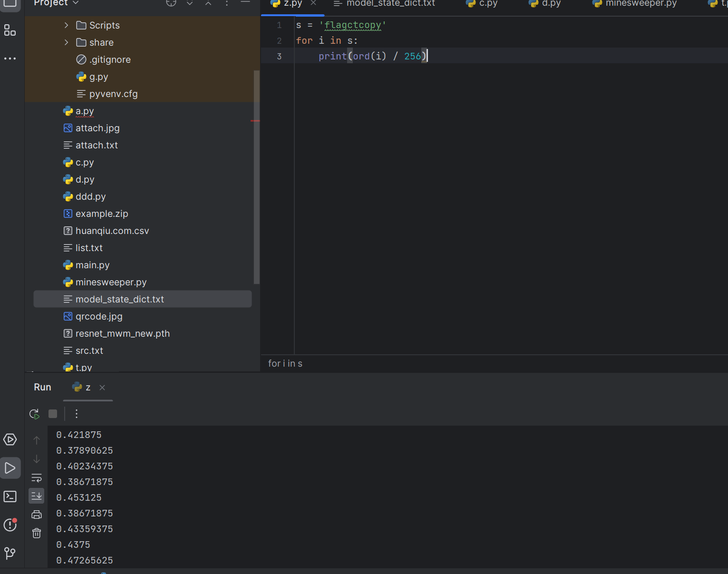
Task: Open the Git version control panel
Action: tap(10, 553)
